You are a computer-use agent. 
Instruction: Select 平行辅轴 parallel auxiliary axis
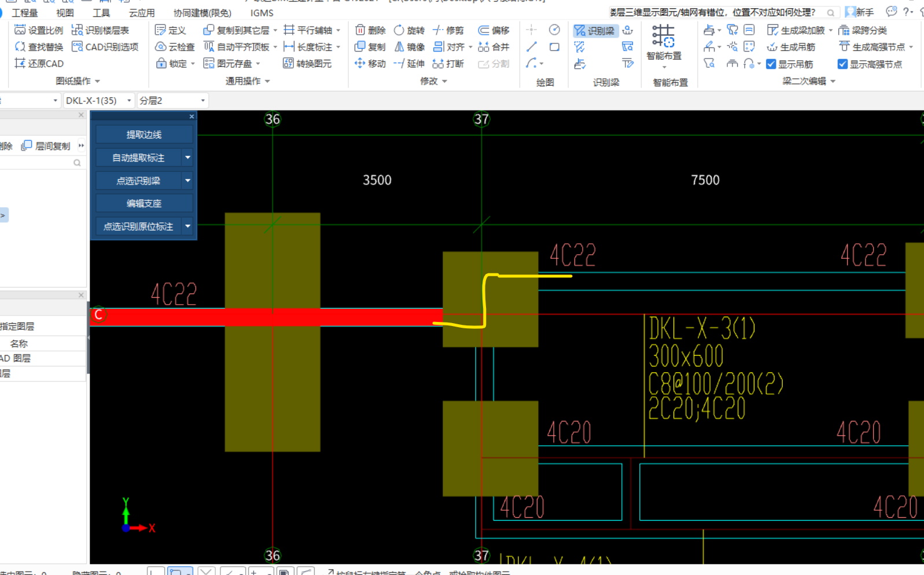(x=307, y=30)
